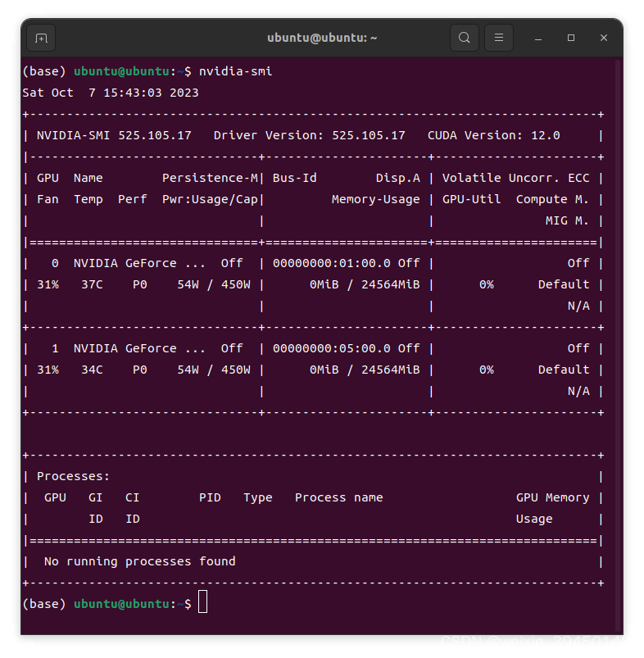The image size is (644, 658).
Task: Click the Memory-Usage header
Action: point(375,200)
